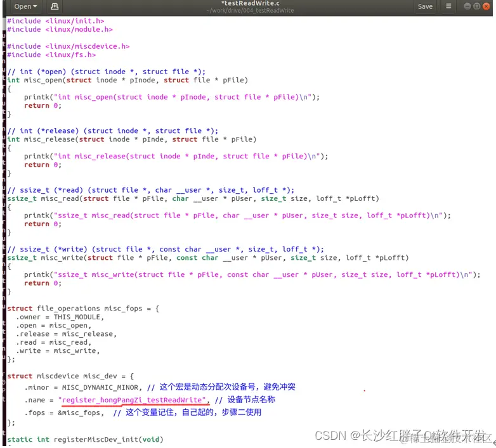Close the gedit window
496x448 pixels.
[x=486, y=6]
